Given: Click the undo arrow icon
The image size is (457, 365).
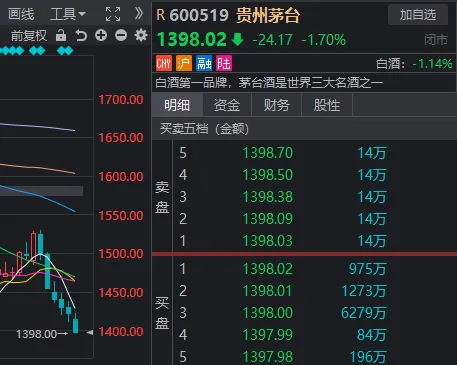Looking at the screenshot, I should coord(81,35).
